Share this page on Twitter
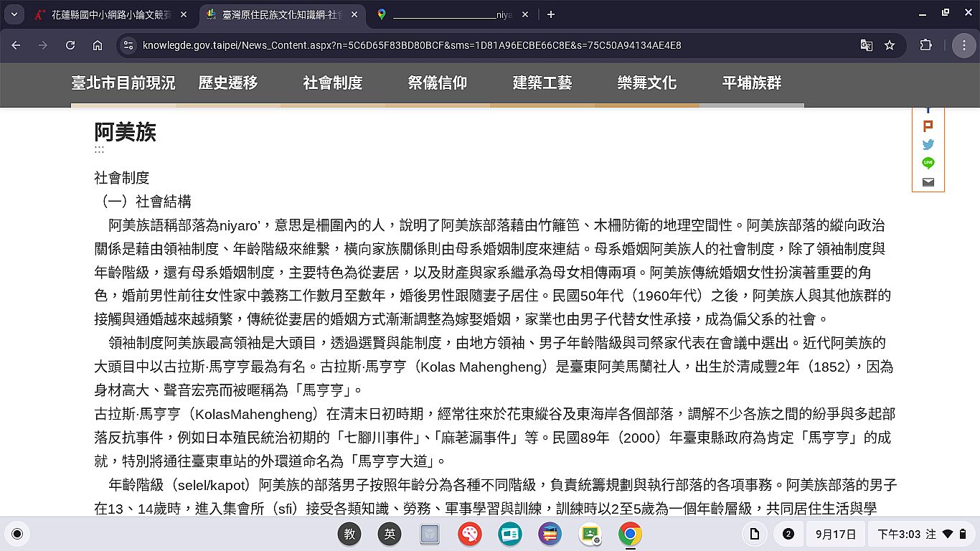Viewport: 980px width, 551px height. coord(928,144)
